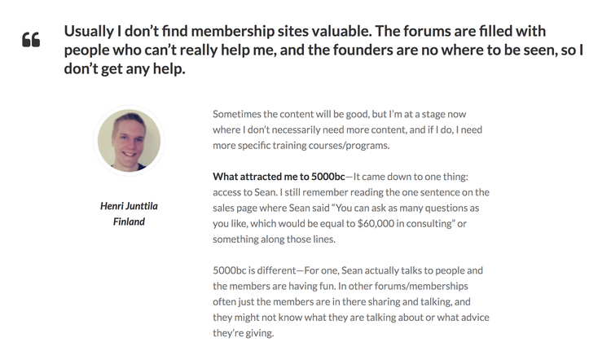Click the phrase 'something along those lines'

pos(274,239)
